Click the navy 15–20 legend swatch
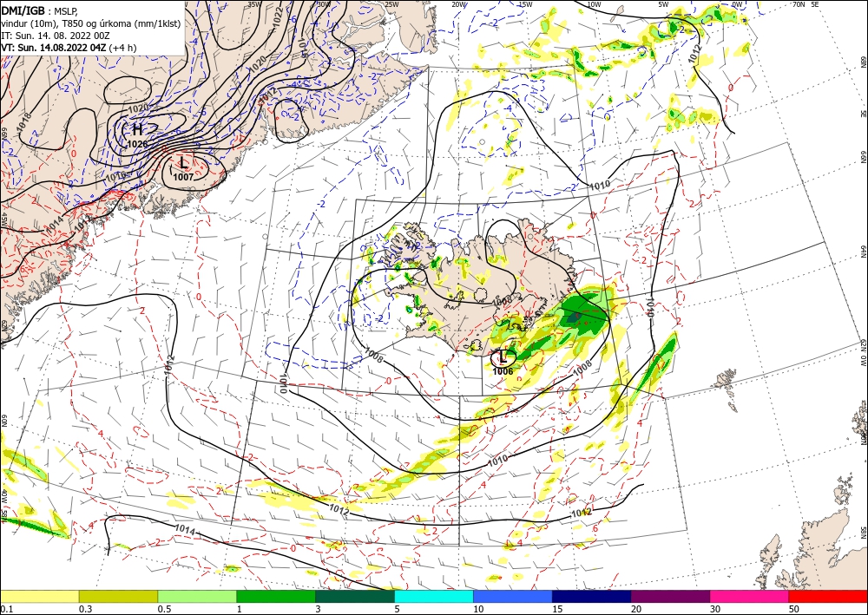 592,596
